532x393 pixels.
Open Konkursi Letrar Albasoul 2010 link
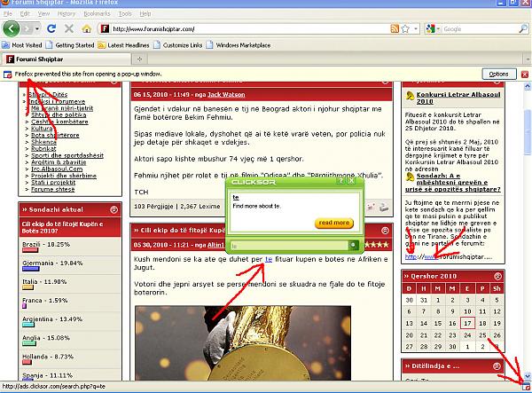[458, 98]
